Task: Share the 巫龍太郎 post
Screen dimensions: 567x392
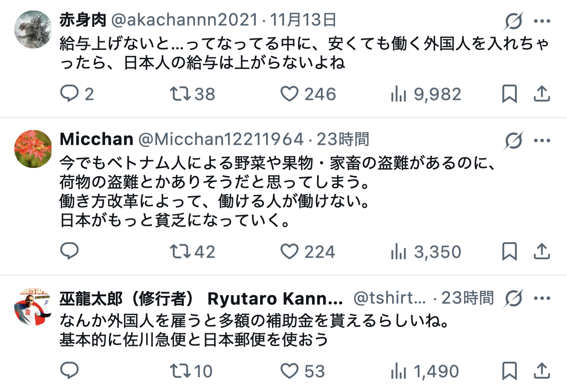Action: [542, 371]
